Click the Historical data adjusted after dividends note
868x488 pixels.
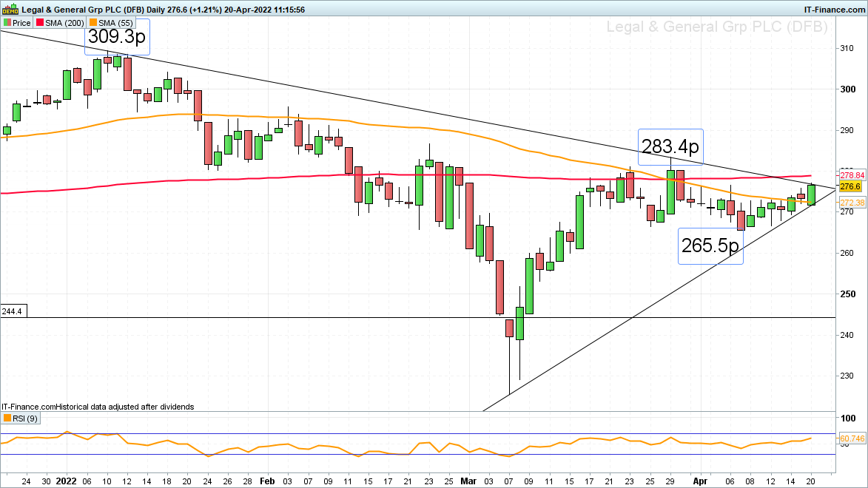click(125, 407)
